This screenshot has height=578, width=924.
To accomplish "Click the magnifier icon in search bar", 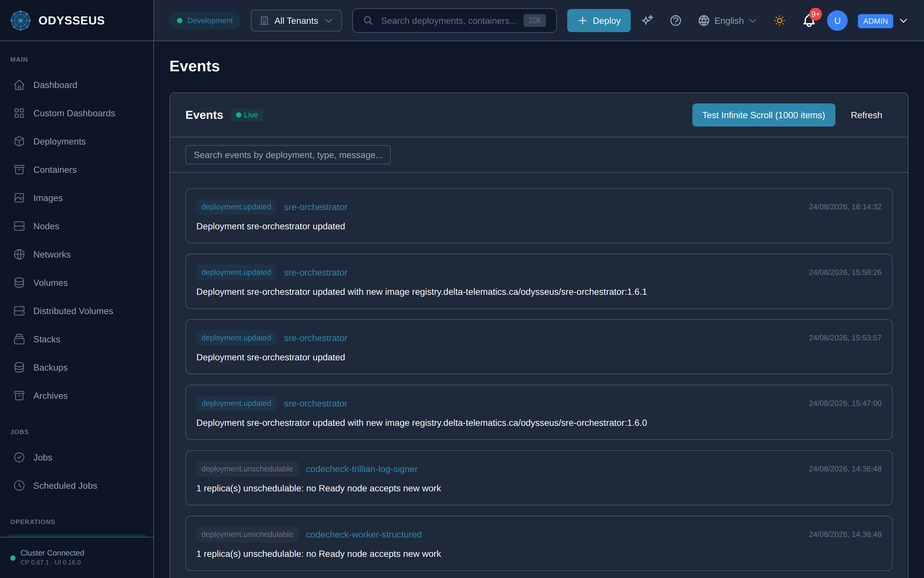I will pyautogui.click(x=368, y=21).
